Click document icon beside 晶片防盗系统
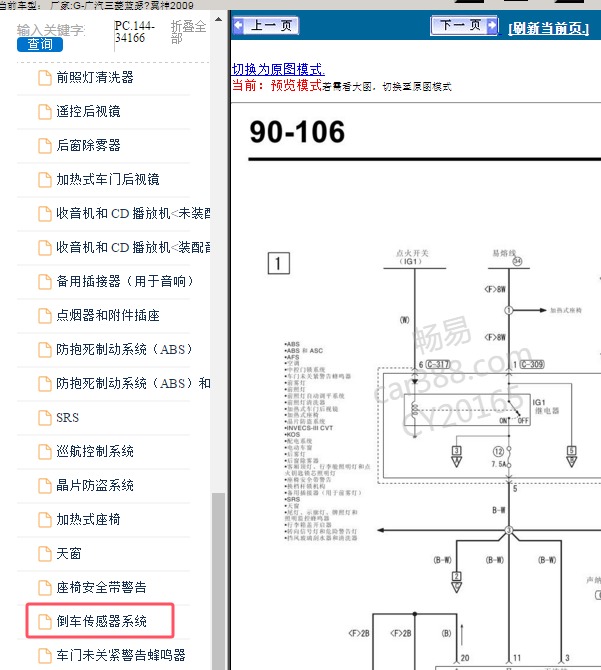The width and height of the screenshot is (601, 670). click(x=45, y=486)
